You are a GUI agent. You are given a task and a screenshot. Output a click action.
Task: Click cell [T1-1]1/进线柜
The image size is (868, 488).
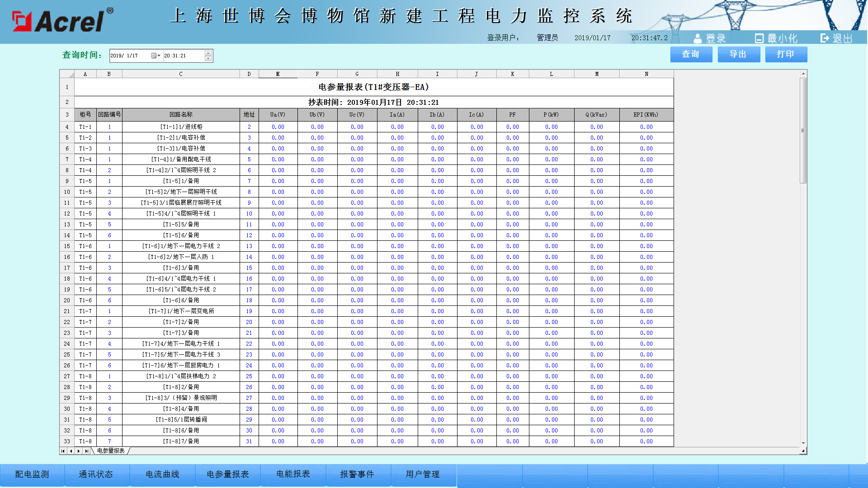[x=181, y=127]
